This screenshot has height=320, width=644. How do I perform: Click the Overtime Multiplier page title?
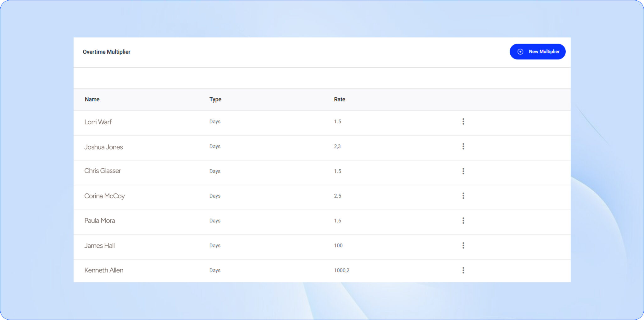107,52
